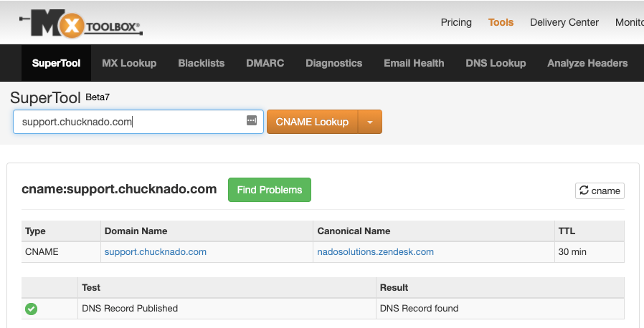The image size is (644, 328).
Task: Open the MX Lookup tab
Action: 129,63
